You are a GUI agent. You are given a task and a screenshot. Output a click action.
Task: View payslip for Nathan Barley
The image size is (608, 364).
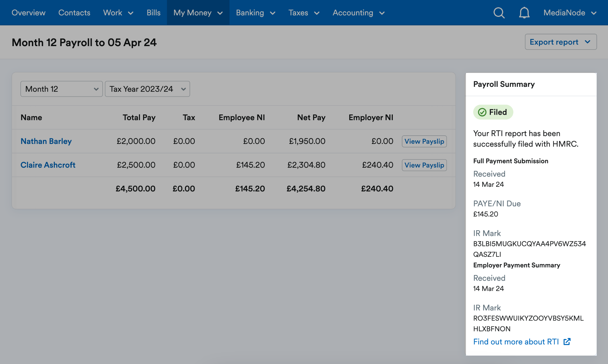(424, 141)
